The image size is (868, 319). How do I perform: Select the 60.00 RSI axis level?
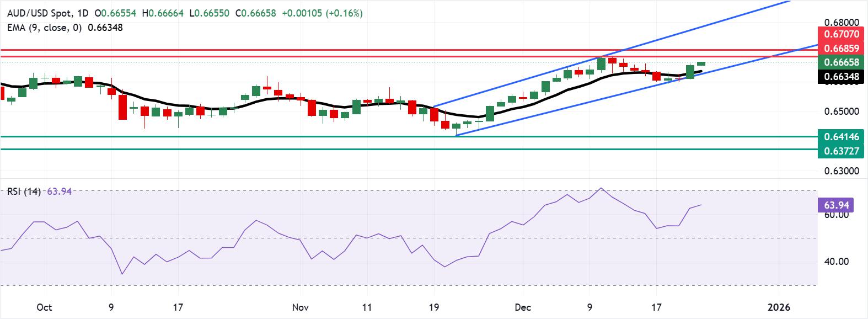click(x=836, y=215)
